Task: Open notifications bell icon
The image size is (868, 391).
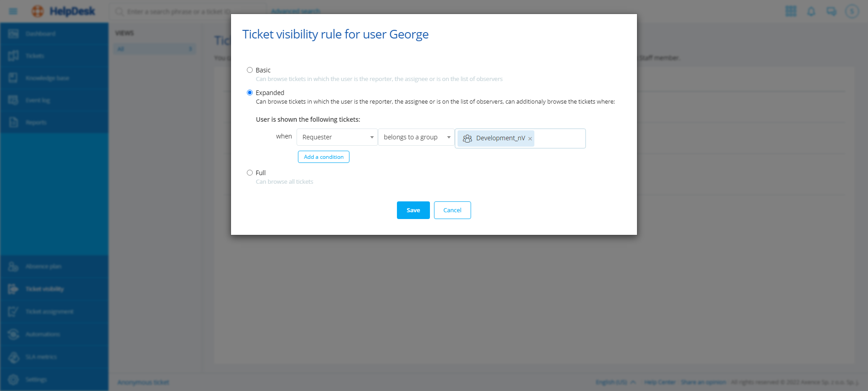Action: (x=811, y=11)
